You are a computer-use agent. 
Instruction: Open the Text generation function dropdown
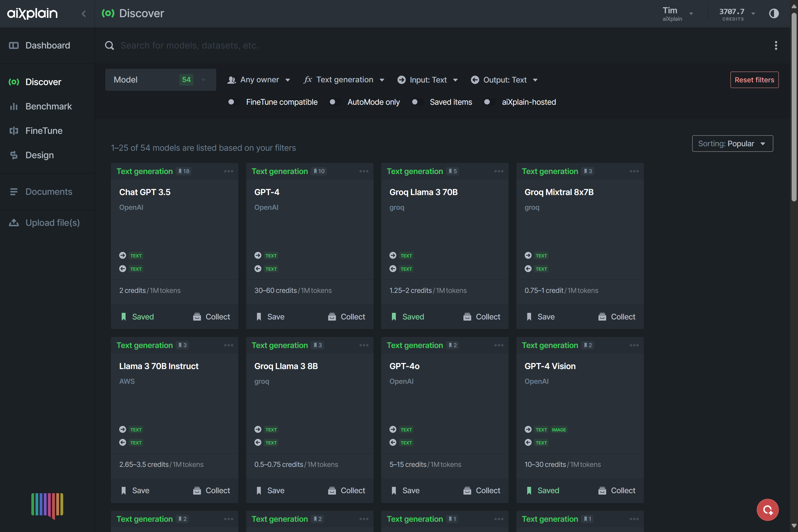tap(344, 80)
